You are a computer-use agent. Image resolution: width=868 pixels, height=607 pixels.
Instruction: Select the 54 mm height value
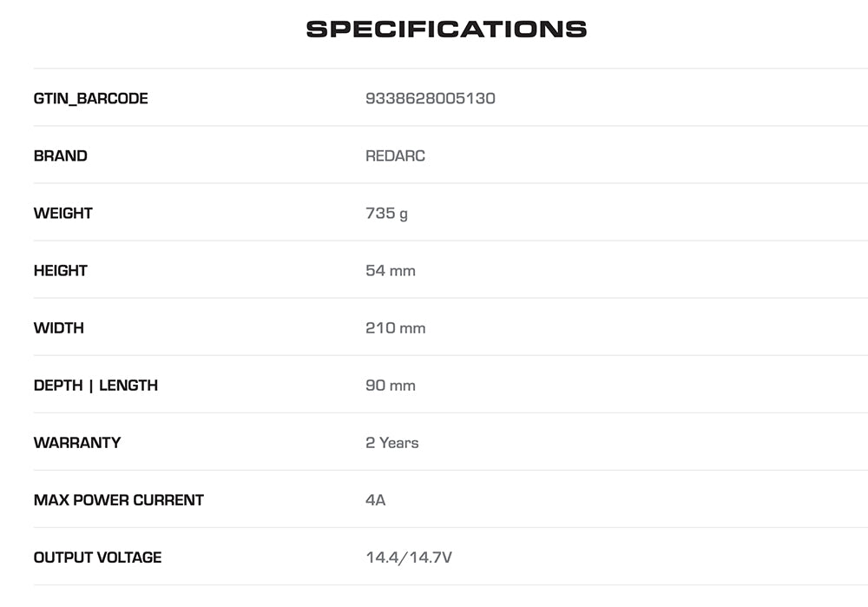(391, 271)
